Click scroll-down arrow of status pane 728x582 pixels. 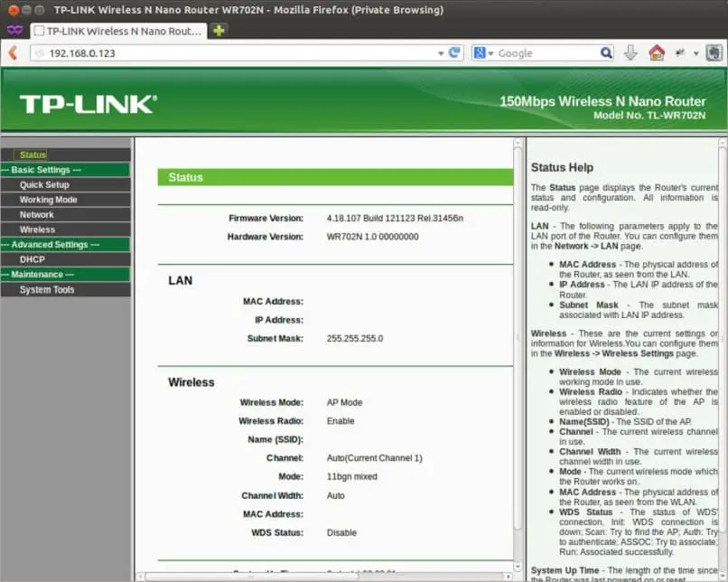pos(518,567)
